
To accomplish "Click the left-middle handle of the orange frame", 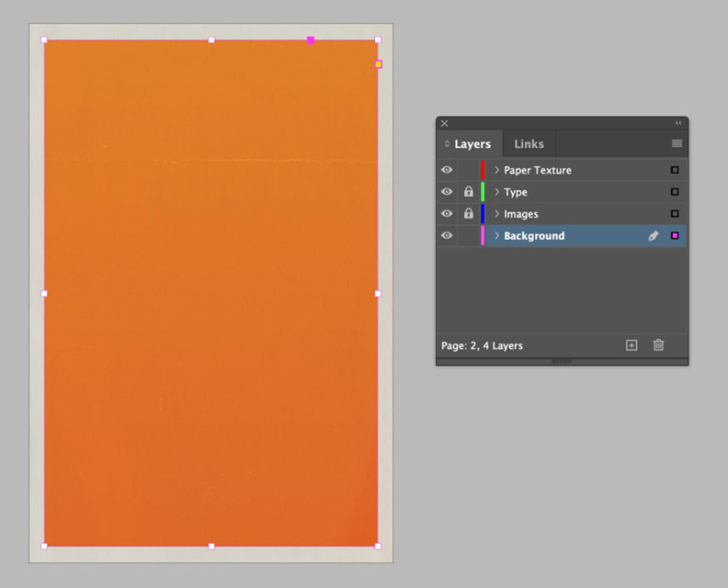I will coord(44,294).
